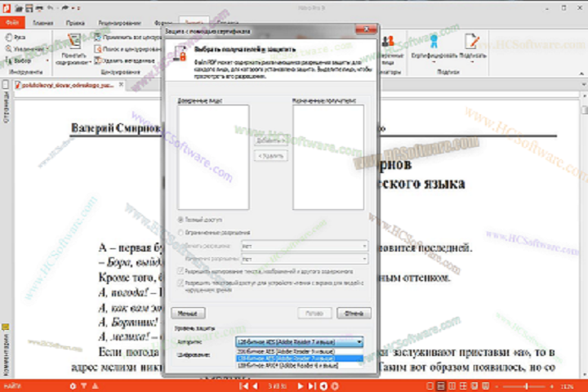This screenshot has height=392, width=588.
Task: Click the Less (Меньше) button
Action: (188, 313)
